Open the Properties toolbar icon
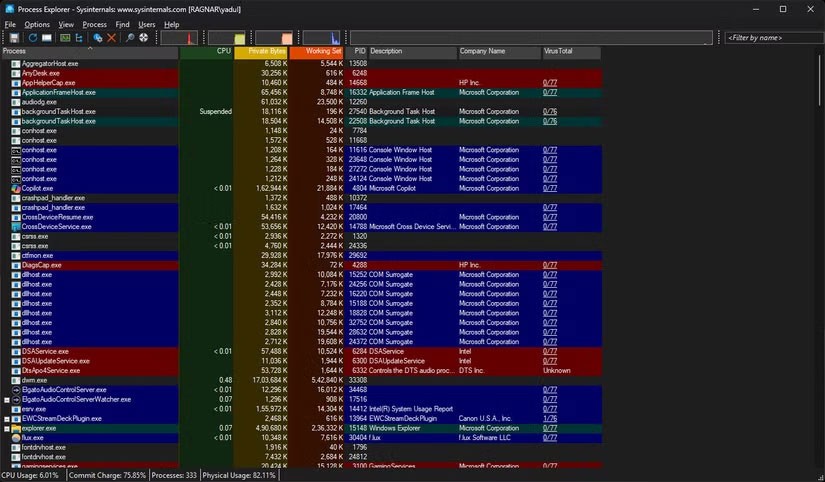 pyautogui.click(x=97, y=38)
